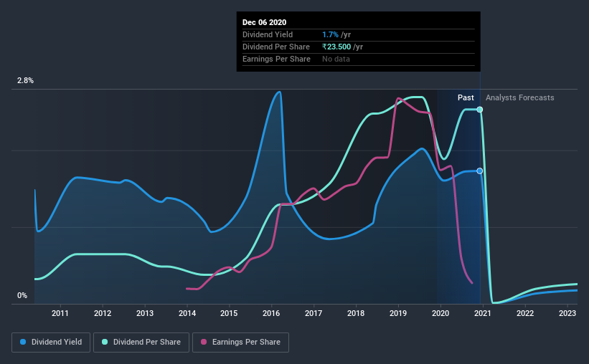This screenshot has width=589, height=364.
Task: Click the 2019 x-axis year label
Action: 397,313
